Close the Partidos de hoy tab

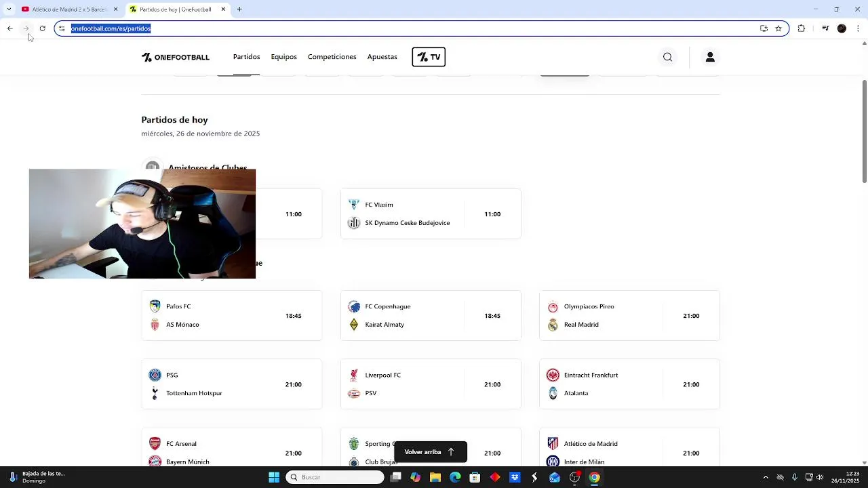point(223,9)
